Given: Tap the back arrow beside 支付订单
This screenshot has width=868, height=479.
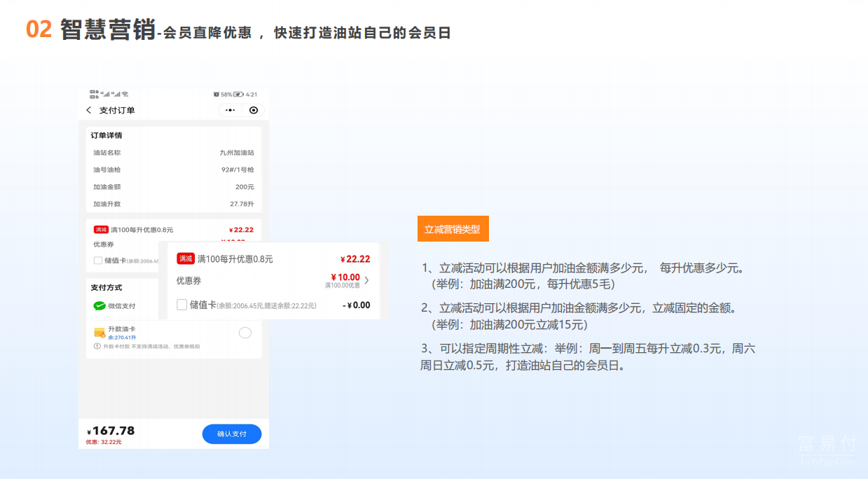Looking at the screenshot, I should point(89,111).
